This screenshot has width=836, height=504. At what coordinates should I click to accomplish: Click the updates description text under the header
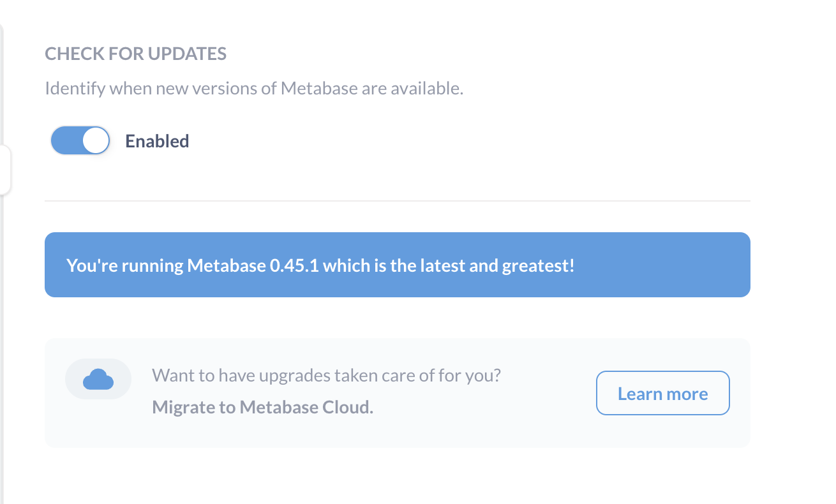point(255,88)
